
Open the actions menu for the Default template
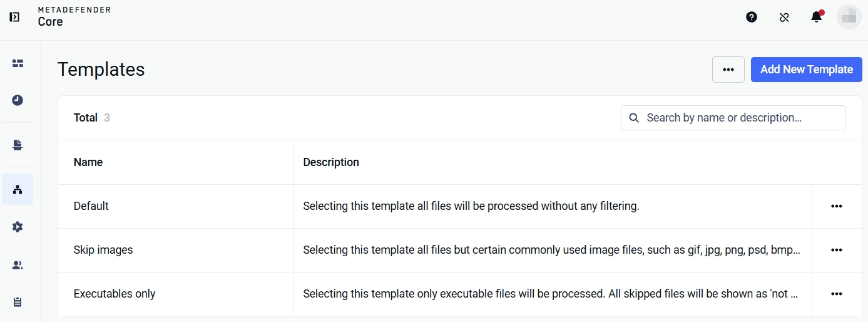[x=837, y=206]
